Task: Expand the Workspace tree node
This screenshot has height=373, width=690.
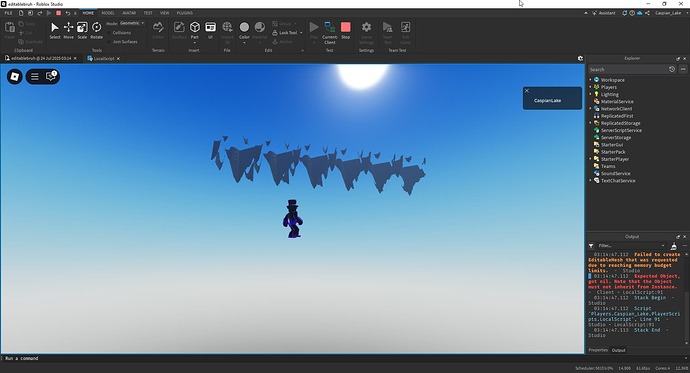Action: [x=591, y=80]
